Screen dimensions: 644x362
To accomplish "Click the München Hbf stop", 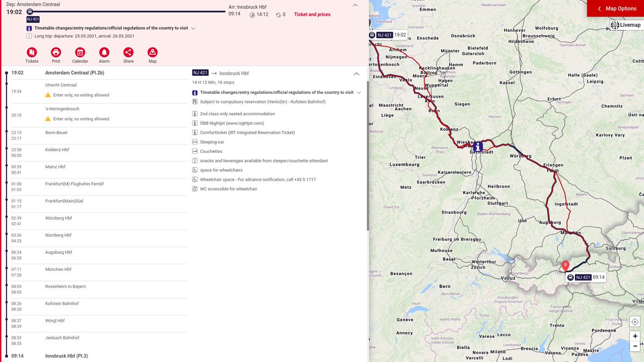I will (x=58, y=269).
